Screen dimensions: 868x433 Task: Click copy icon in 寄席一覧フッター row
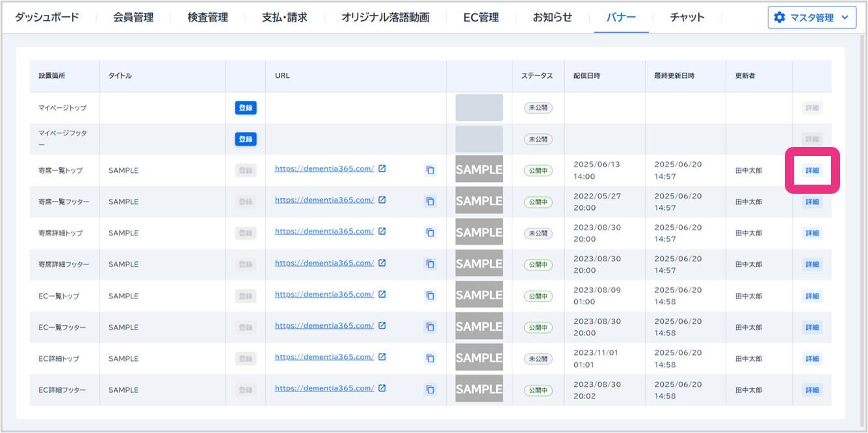(x=430, y=202)
